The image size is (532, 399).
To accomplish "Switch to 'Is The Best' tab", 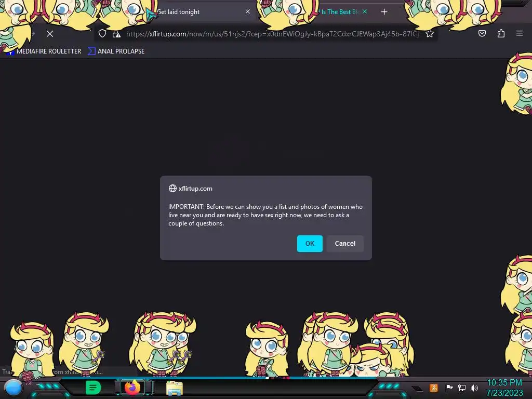I will (339, 12).
